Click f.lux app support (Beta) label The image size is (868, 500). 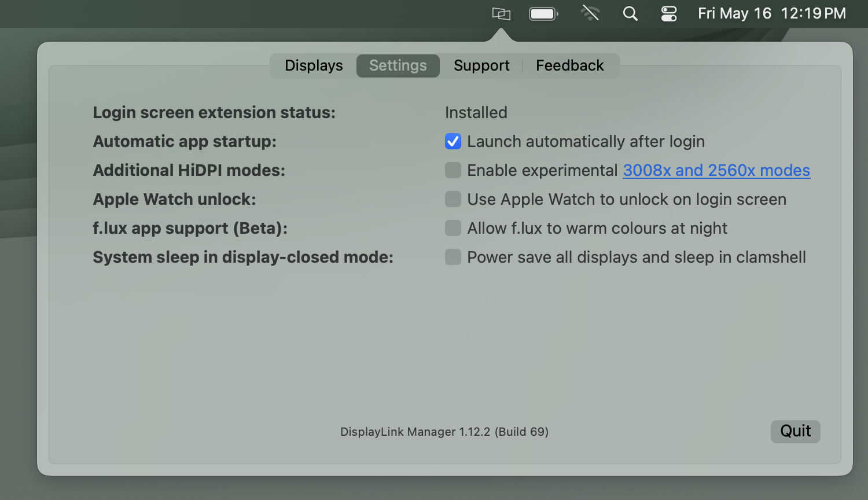click(190, 228)
